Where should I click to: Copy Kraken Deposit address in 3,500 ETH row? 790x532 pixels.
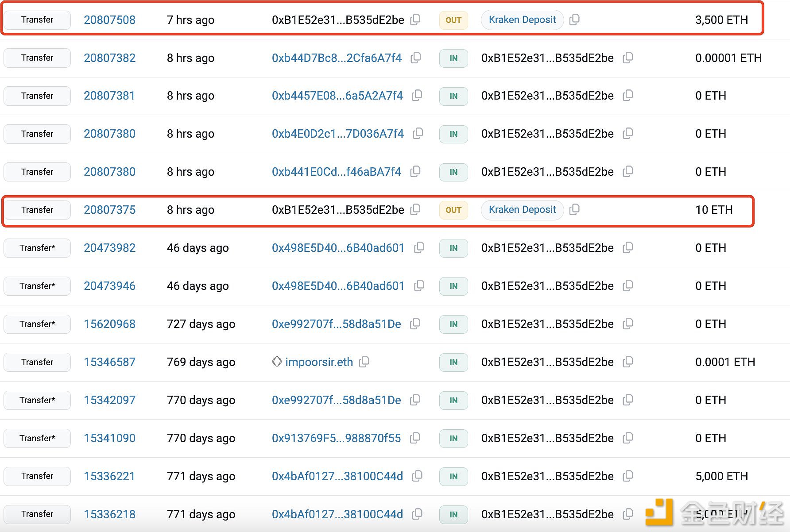[x=574, y=19]
